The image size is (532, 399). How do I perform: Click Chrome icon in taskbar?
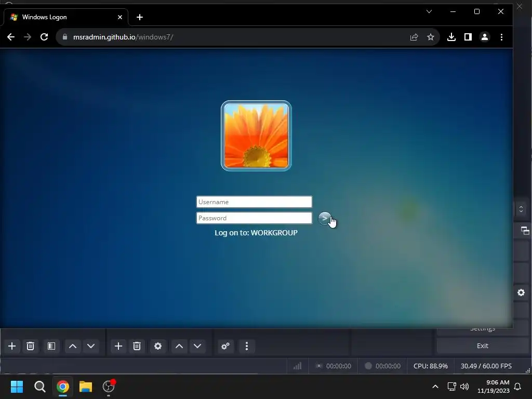coord(63,387)
